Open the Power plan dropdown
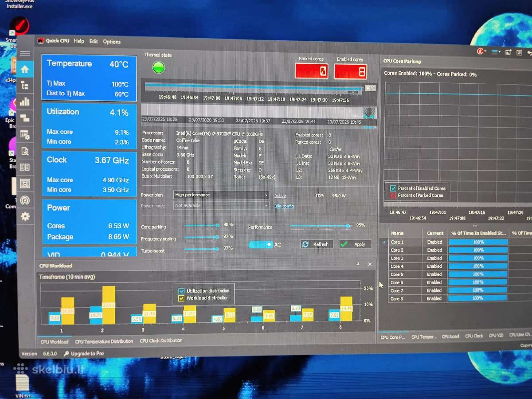The width and height of the screenshot is (532, 399). point(221,195)
